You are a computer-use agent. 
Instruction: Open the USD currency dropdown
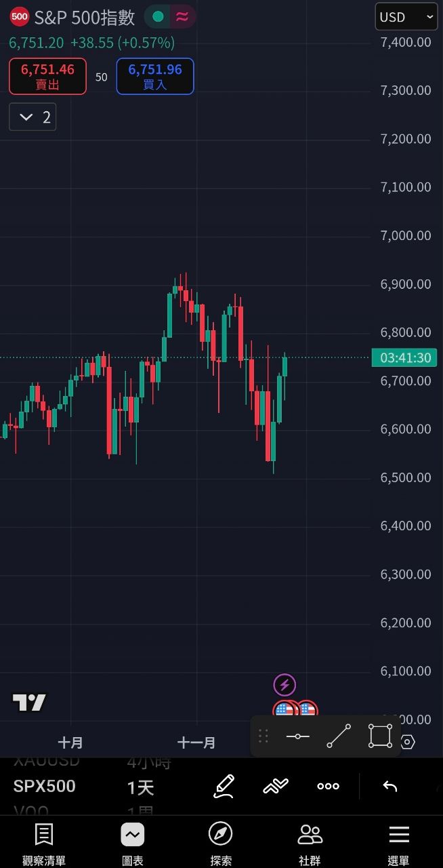point(406,17)
